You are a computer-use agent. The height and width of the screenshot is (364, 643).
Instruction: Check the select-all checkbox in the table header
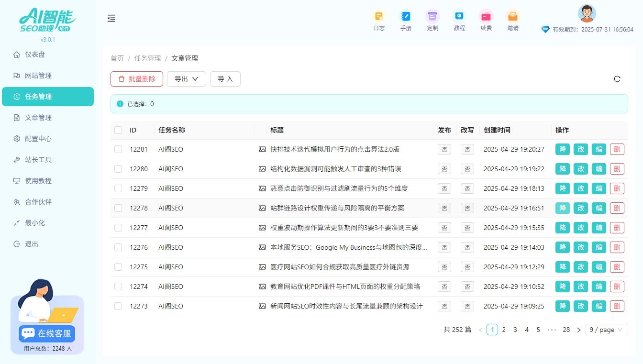118,130
